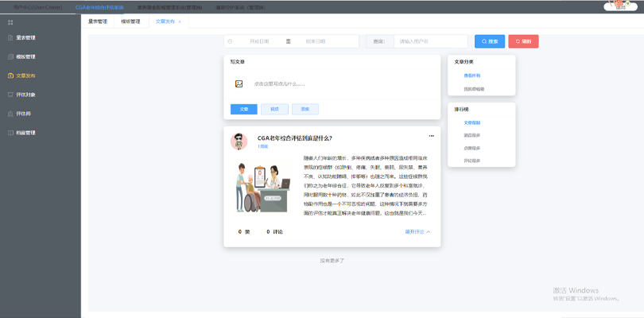Image resolution: width=644 pixels, height=318 pixels.
Task: Click the author avatar on the article
Action: click(239, 142)
